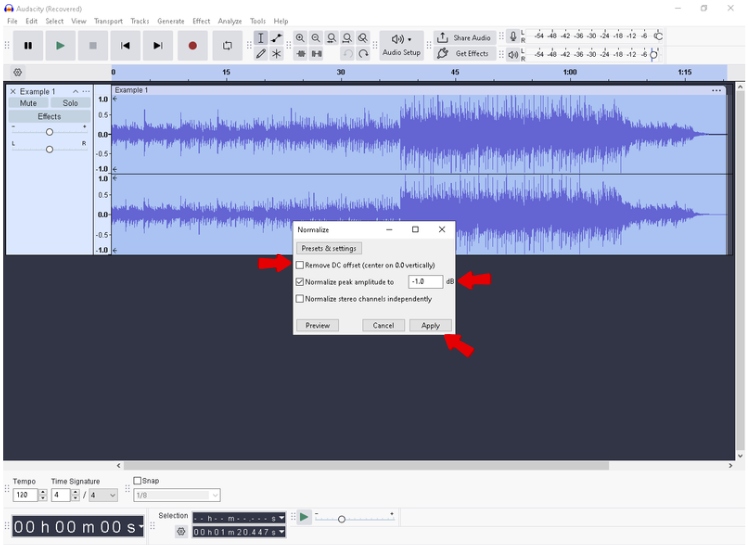Click Apply in the Normalize dialog
Screen dimensions: 748x545
point(430,325)
